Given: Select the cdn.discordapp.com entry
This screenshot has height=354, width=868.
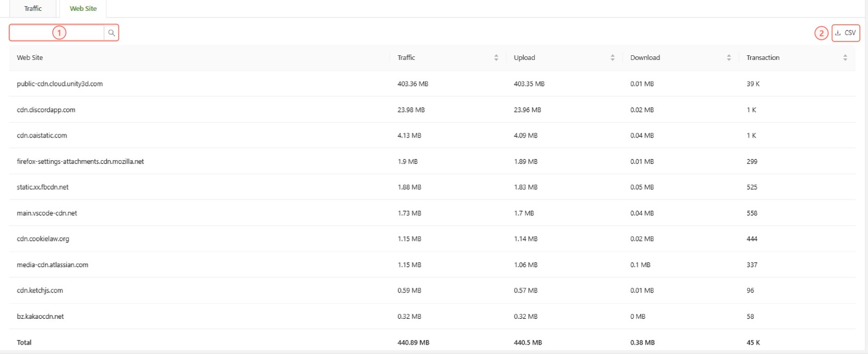Looking at the screenshot, I should [46, 110].
